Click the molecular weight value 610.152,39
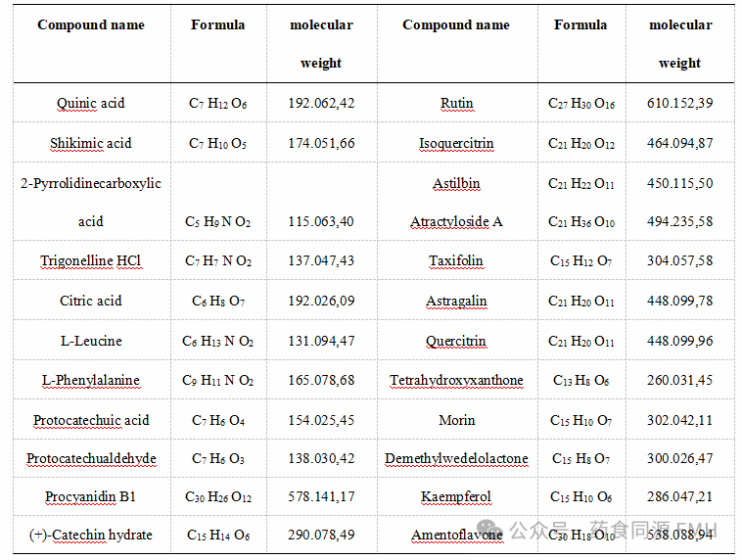Screen dimensions: 742x560 (x=679, y=103)
